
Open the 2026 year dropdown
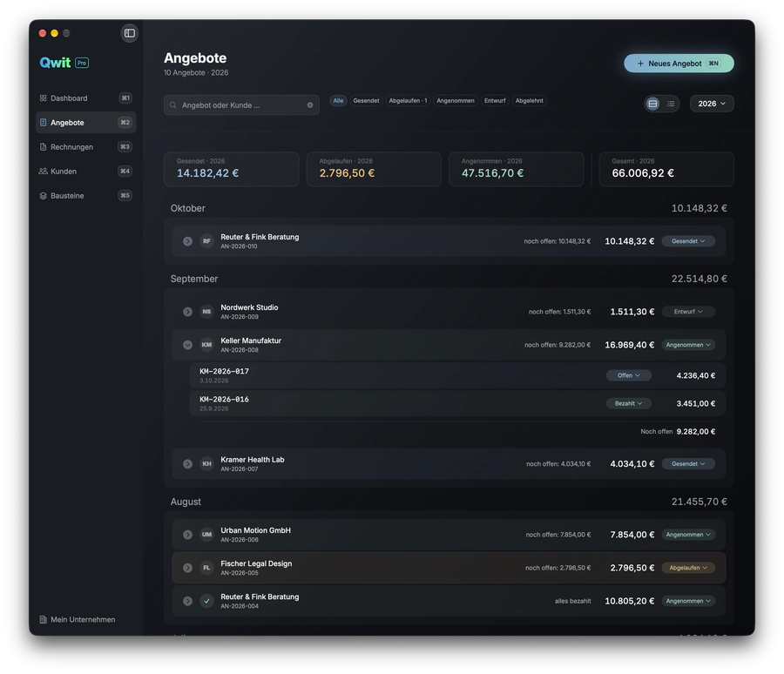712,104
